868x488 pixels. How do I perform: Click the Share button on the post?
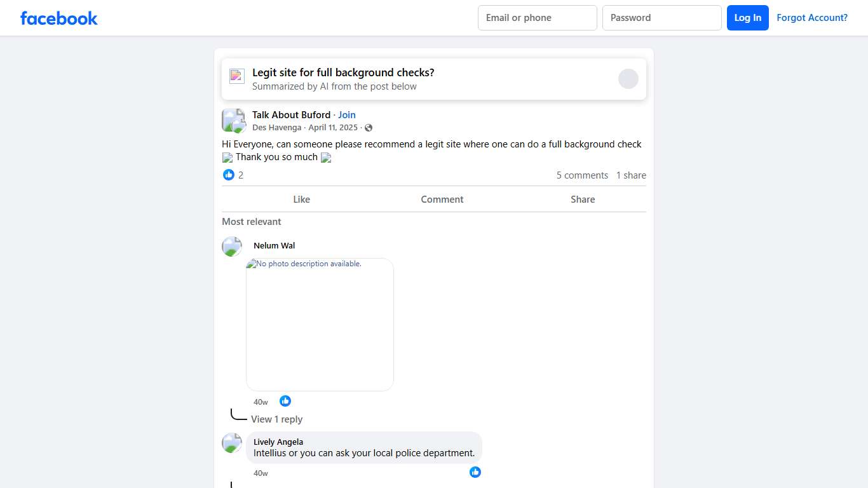(x=582, y=199)
